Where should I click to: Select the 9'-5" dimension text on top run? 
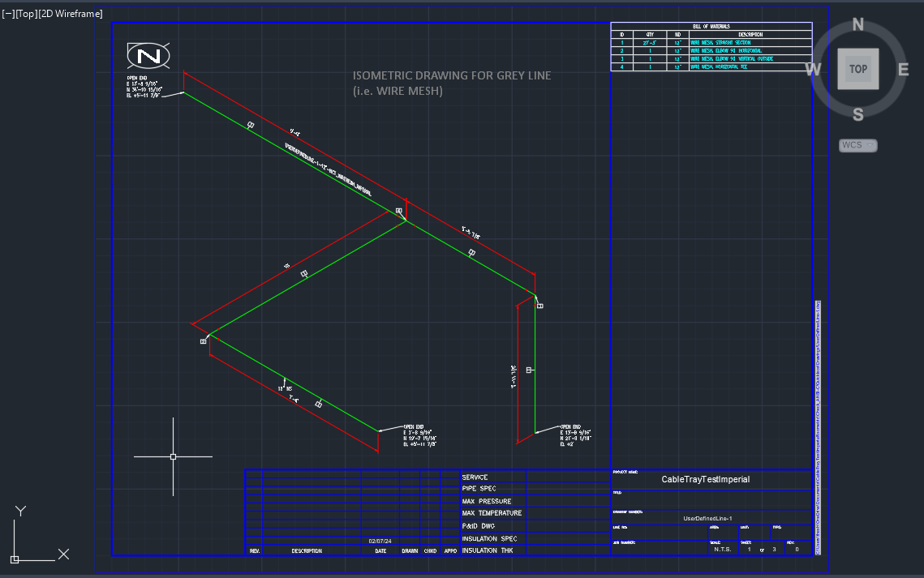point(294,133)
